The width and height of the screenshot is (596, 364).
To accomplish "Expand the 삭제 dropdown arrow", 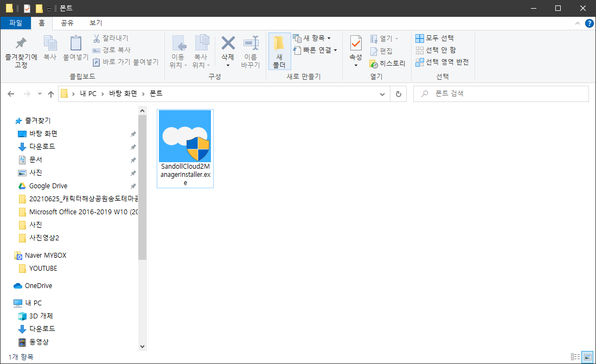I will (x=228, y=66).
